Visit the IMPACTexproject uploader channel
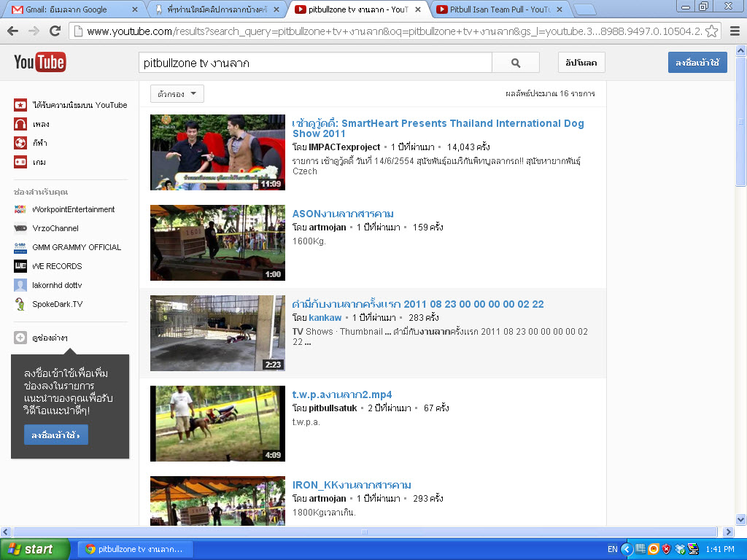747x560 pixels. point(344,147)
